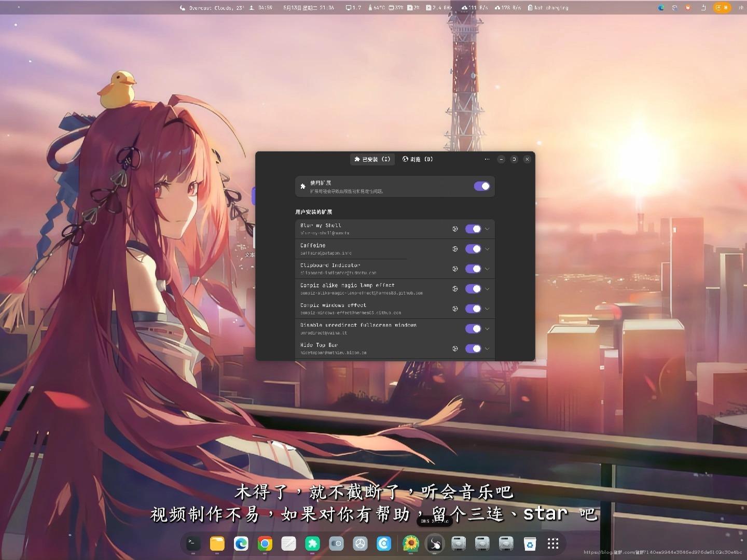Open the three-dot window menu
Viewport: 747px width, 560px height.
pyautogui.click(x=487, y=159)
